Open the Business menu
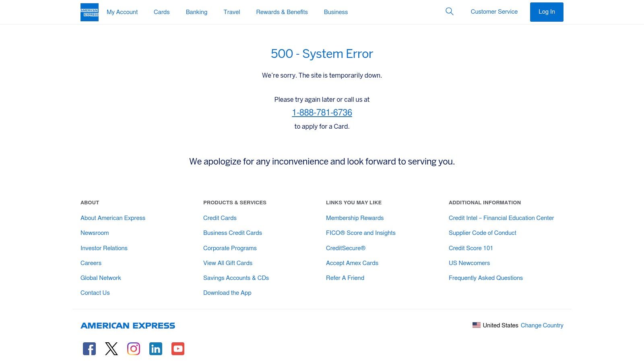 [x=336, y=12]
